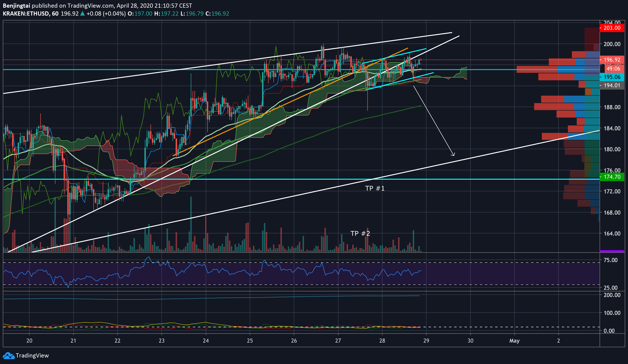This screenshot has width=628, height=364.
Task: Click the RSI 75.00 level label
Action: [611, 260]
